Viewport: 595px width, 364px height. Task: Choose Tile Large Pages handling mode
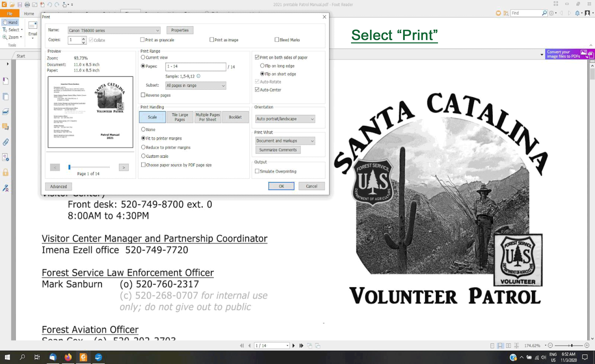(180, 117)
